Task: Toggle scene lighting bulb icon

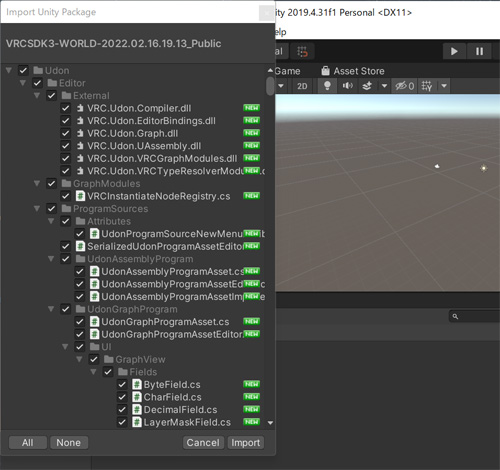Action: (327, 86)
